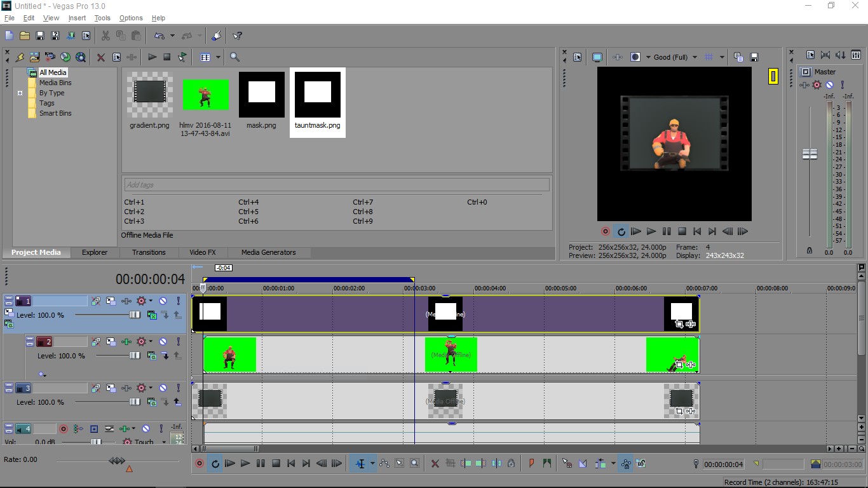Open the preview quality Good (Full) dropdown
Screen dimensions: 868x488
pos(695,57)
